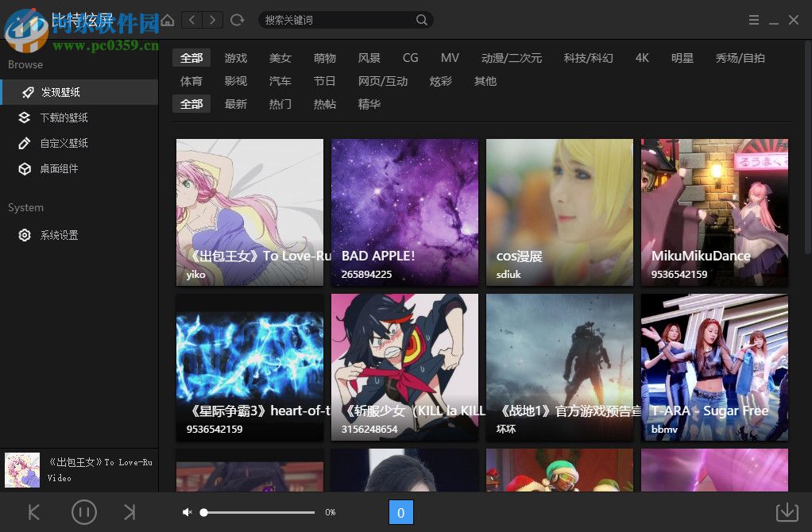812x532 pixels.
Task: Expand the hamburger menu near window controls
Action: click(x=753, y=20)
